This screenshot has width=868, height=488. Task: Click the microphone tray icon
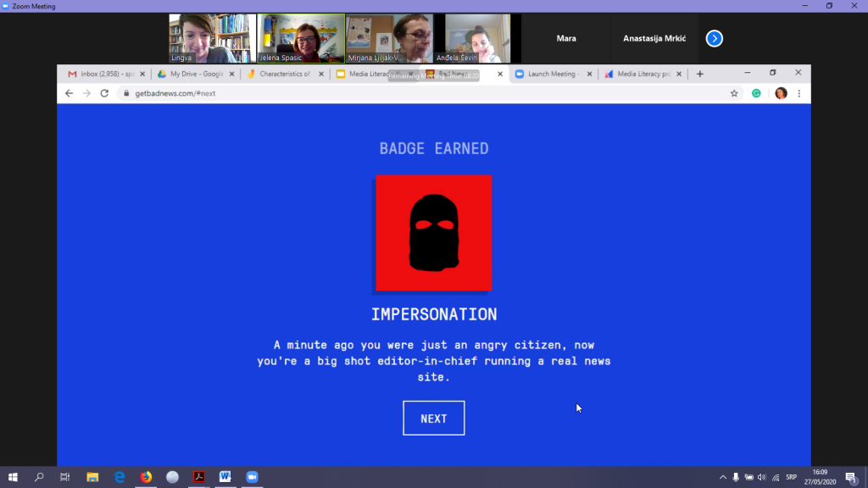coord(736,477)
